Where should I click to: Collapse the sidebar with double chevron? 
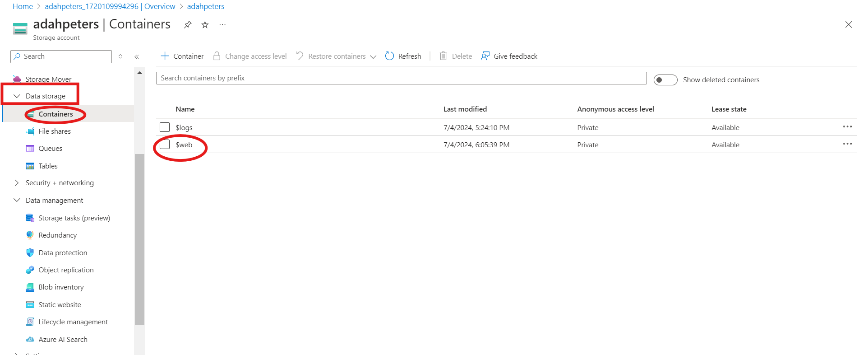(x=137, y=56)
